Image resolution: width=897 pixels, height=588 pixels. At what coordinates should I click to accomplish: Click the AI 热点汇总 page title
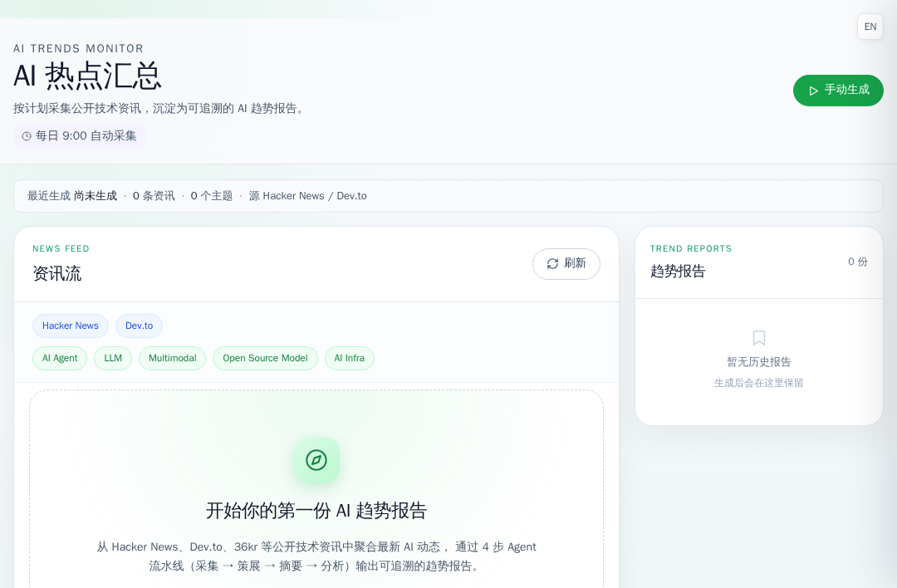point(87,76)
